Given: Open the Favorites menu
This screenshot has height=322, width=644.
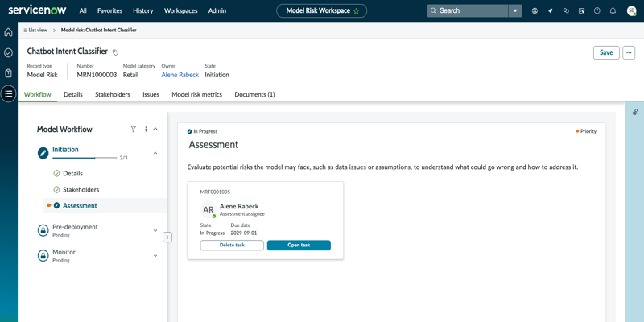Looking at the screenshot, I should pyautogui.click(x=109, y=11).
